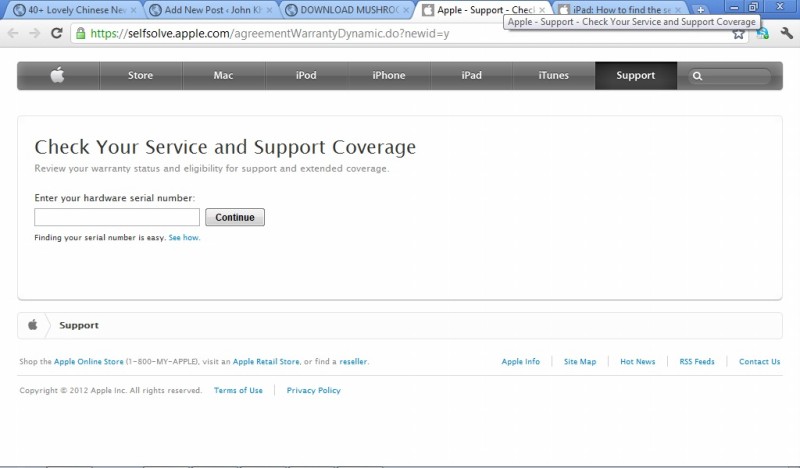Open the reseller link
The width and height of the screenshot is (800, 468).
[353, 361]
